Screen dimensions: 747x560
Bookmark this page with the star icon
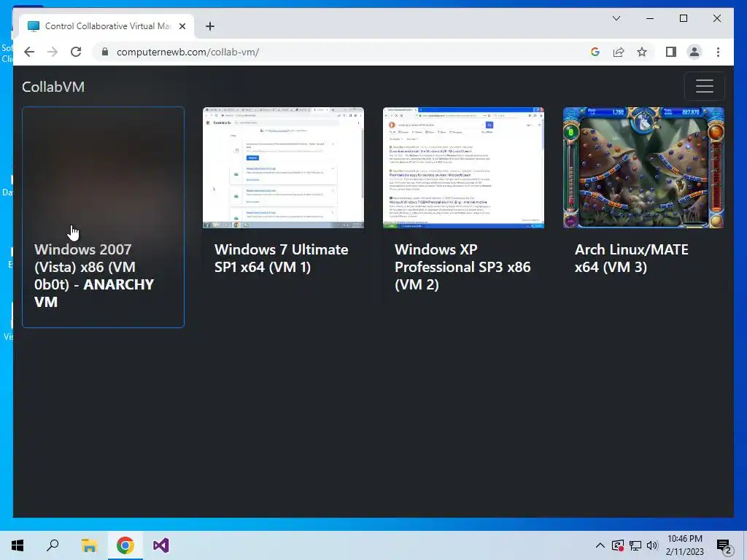(x=642, y=52)
